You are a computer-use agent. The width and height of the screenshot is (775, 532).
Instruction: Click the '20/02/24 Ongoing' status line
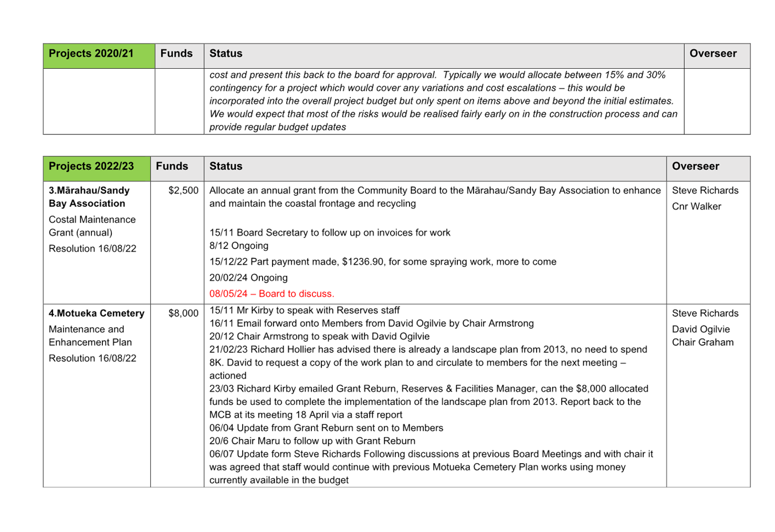coord(248,278)
